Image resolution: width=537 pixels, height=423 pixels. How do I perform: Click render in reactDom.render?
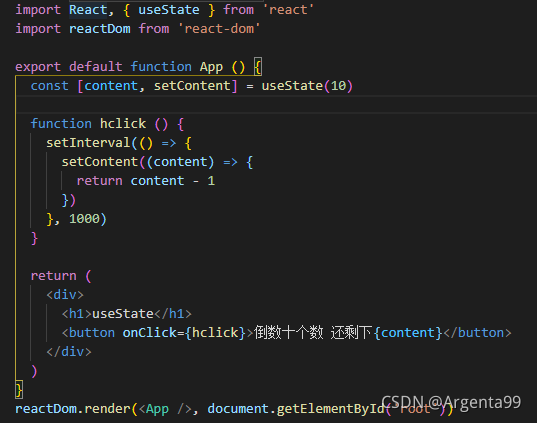point(107,409)
